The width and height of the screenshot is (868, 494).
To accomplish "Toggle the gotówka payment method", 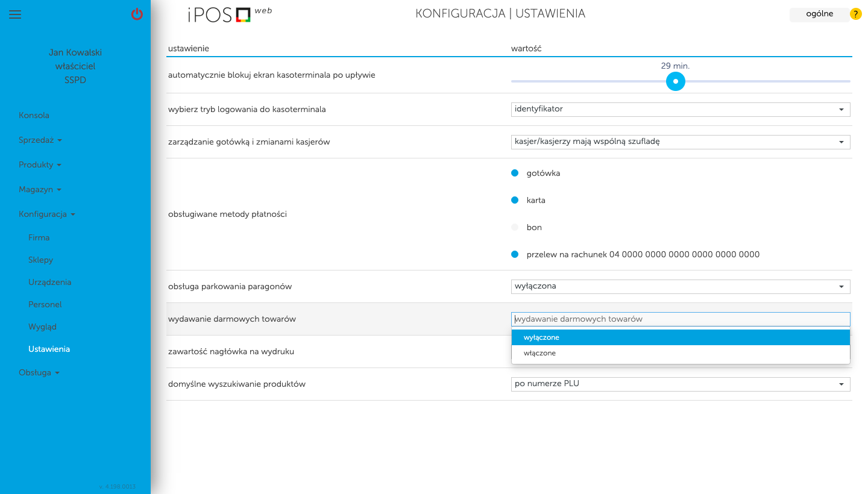I will (515, 173).
